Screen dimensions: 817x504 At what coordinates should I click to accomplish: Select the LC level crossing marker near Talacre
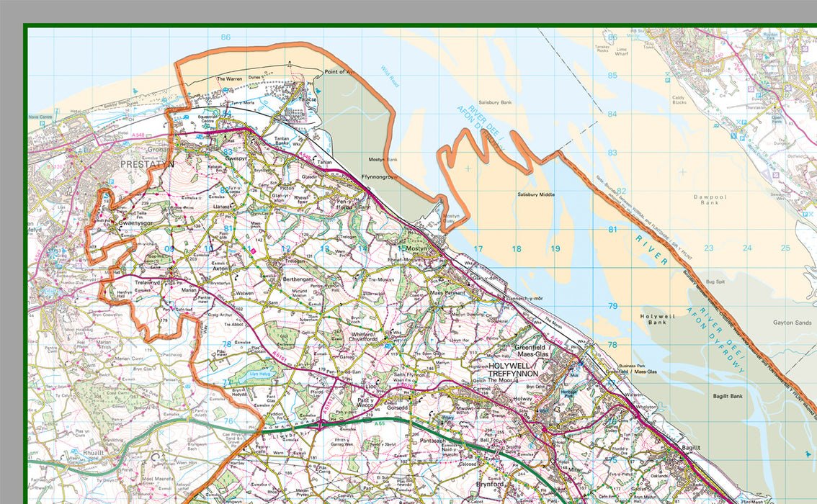(222, 104)
